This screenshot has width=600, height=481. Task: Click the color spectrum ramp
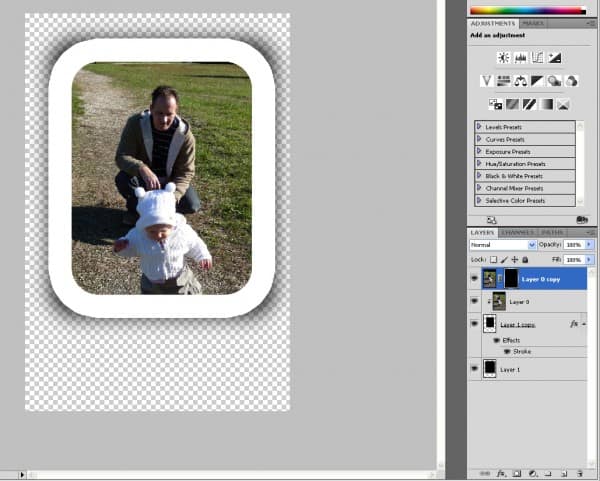tap(527, 9)
